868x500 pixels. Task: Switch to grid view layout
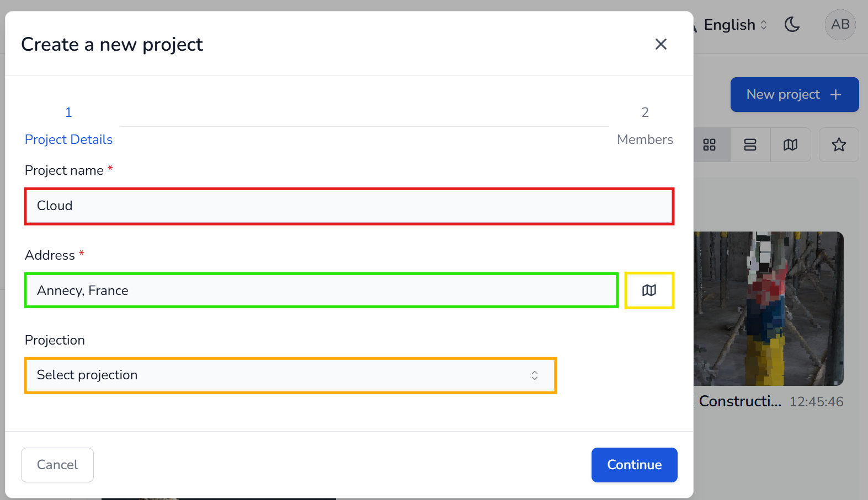[x=710, y=145]
